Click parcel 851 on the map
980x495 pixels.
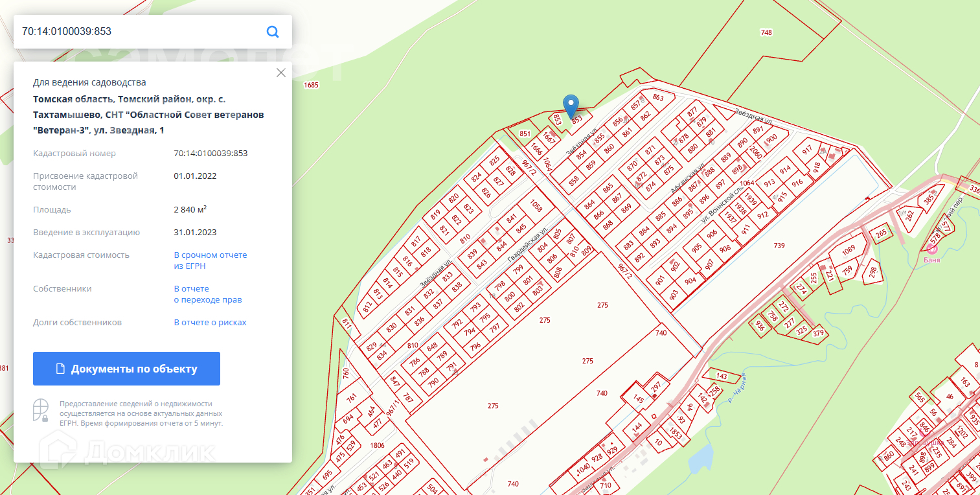(525, 133)
